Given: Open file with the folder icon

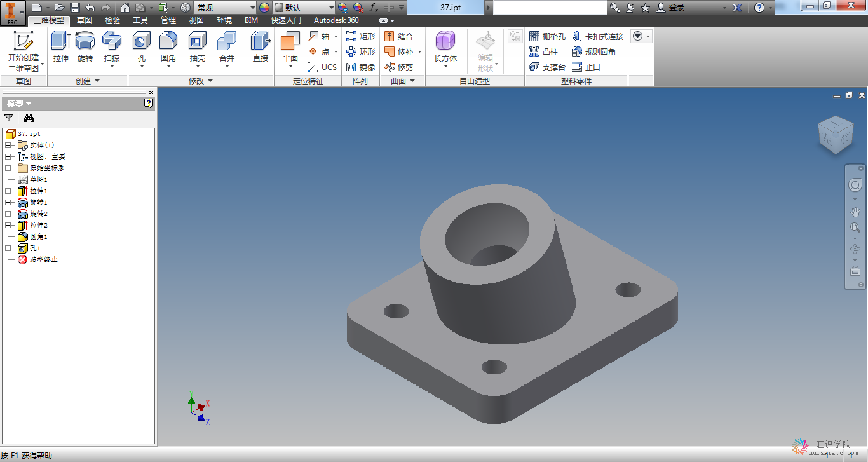Looking at the screenshot, I should click(59, 8).
